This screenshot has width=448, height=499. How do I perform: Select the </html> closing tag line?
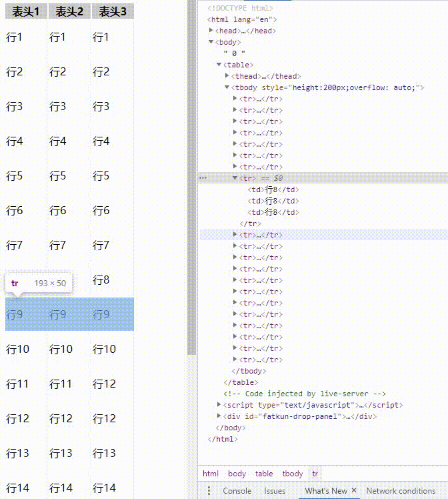(222, 439)
